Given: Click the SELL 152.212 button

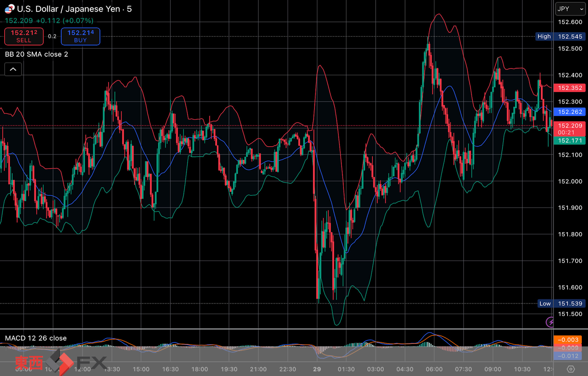Looking at the screenshot, I should click(24, 36).
